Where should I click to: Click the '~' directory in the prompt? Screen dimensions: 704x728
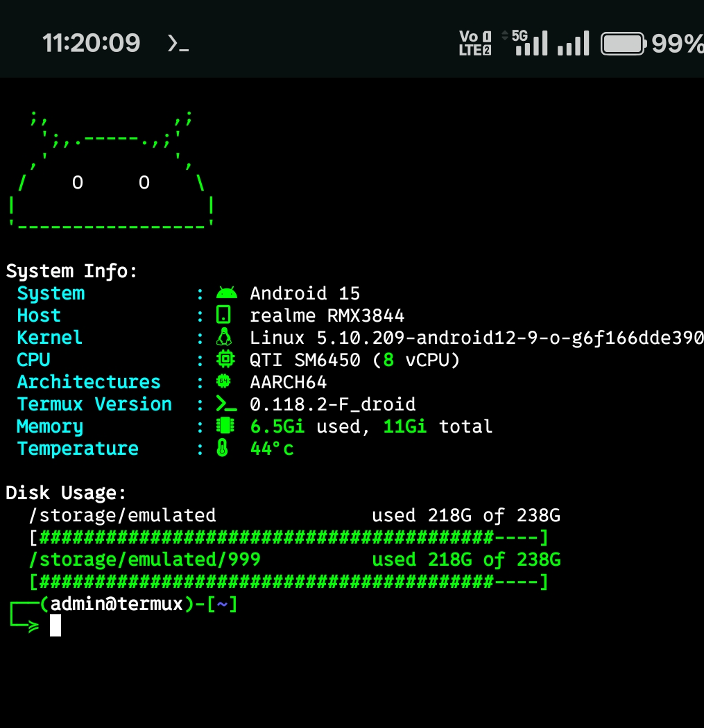(x=223, y=604)
